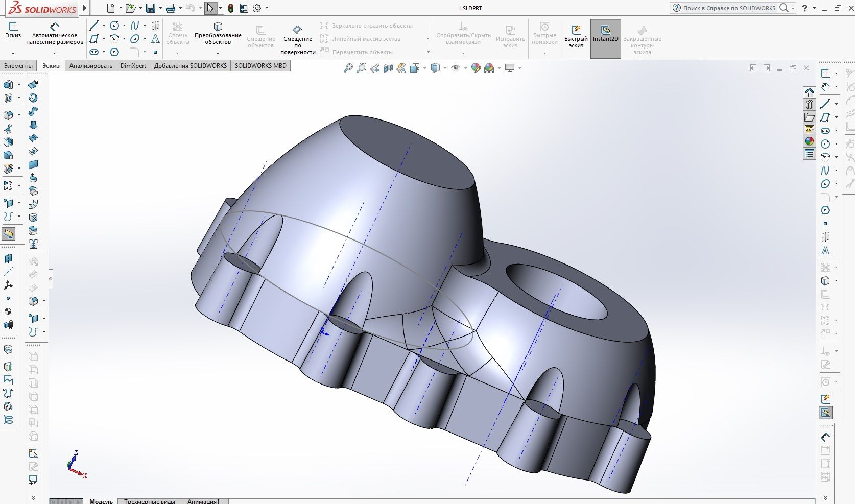Screen dimensions: 855x504
Task: Select the Line sketch tool in ribbon
Action: coord(94,26)
